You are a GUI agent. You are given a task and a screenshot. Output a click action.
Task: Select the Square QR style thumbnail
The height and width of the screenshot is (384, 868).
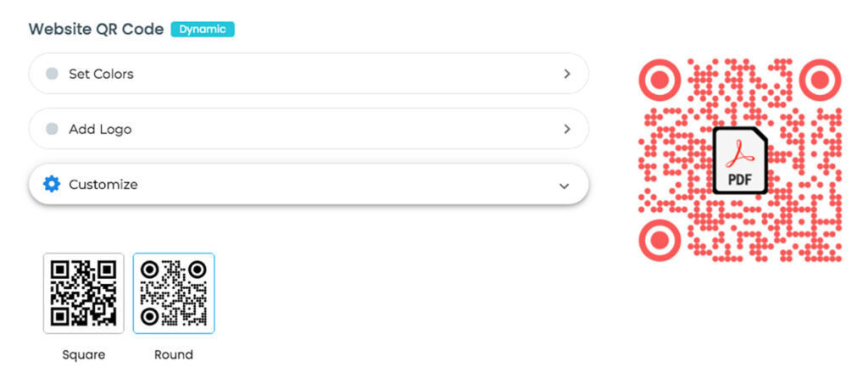tap(84, 293)
